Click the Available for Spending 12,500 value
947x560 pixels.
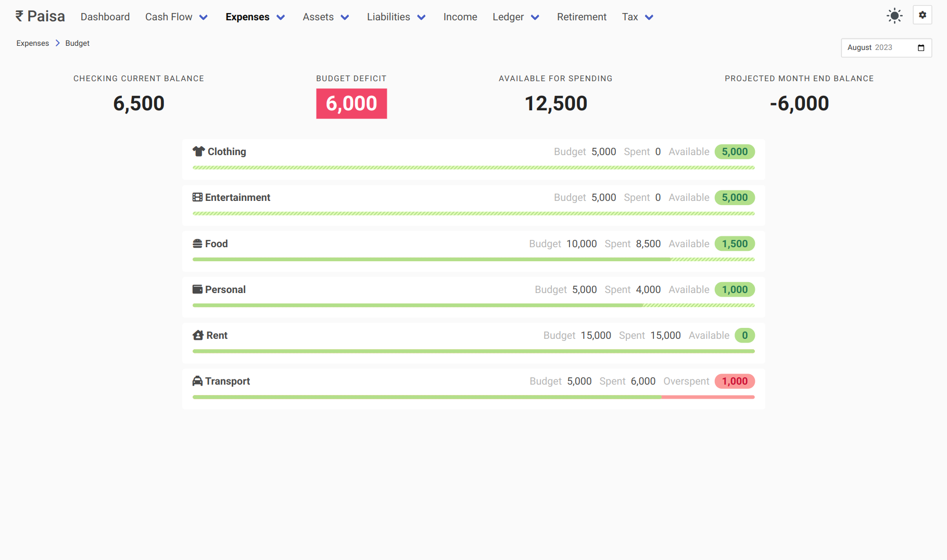pos(556,104)
